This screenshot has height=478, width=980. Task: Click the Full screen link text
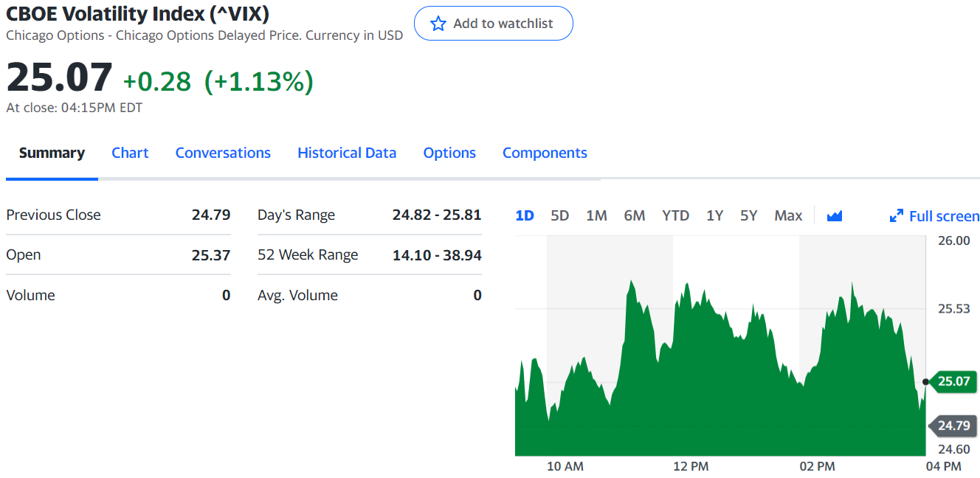[x=945, y=216]
